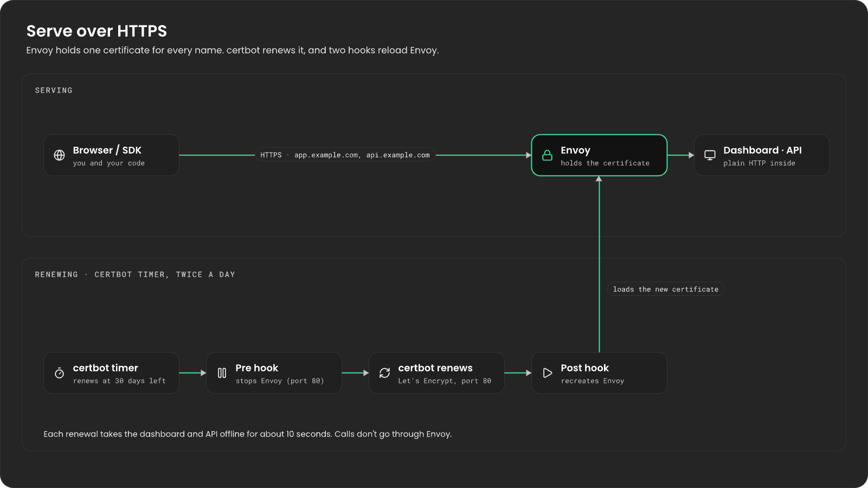Select the Browser / SDK title
Screen dimensions: 868x488
click(107, 150)
